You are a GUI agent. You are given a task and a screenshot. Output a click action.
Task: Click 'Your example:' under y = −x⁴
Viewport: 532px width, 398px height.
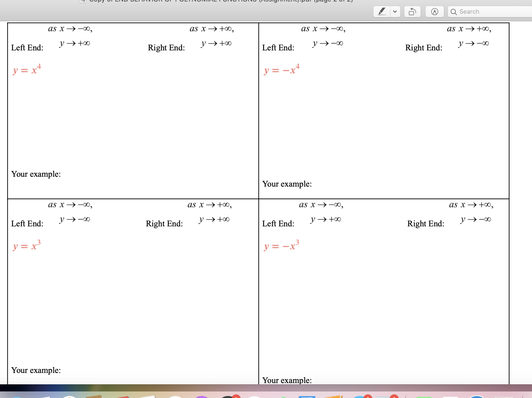coord(287,184)
